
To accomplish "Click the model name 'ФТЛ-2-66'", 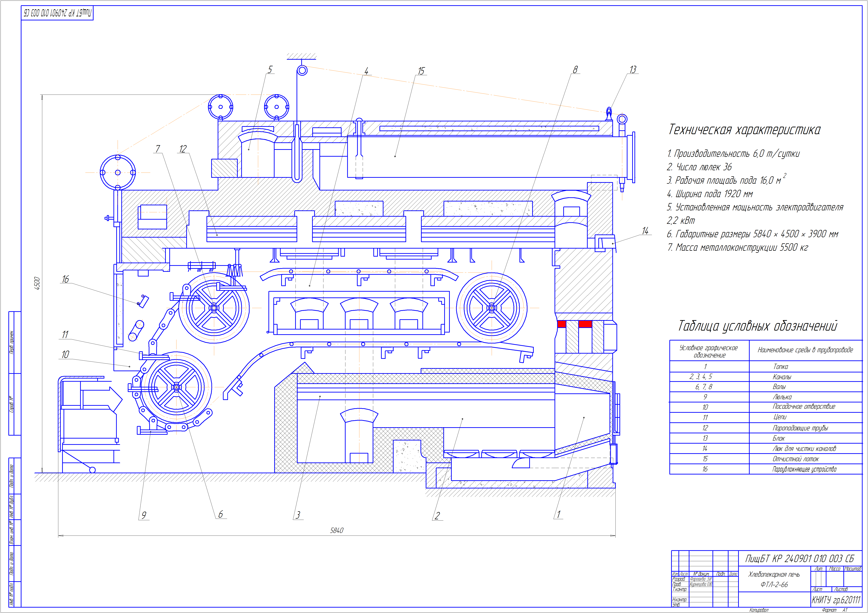I will [x=774, y=584].
